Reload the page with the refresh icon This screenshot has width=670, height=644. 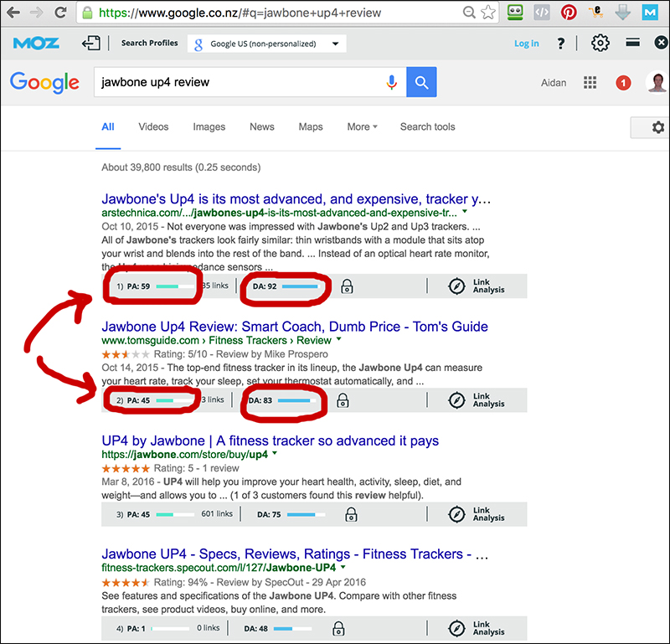point(60,13)
